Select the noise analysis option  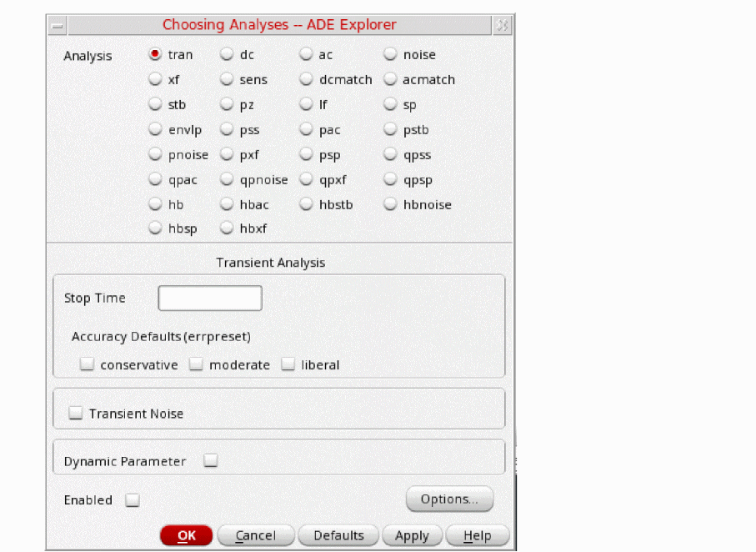(390, 54)
